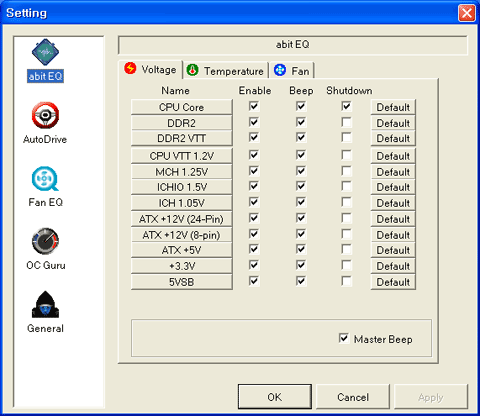Toggle ICHIO 1.5V Enable checkbox
480x416 pixels.
coord(254,186)
